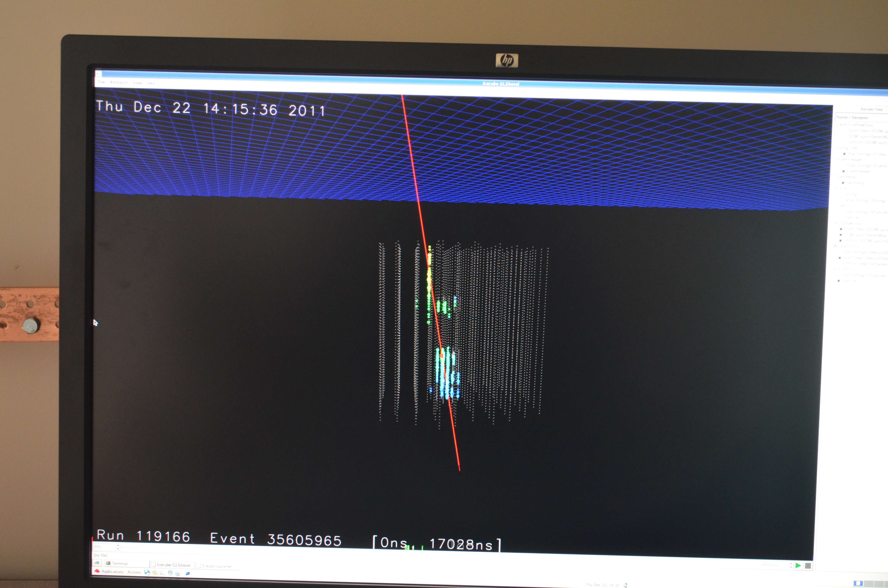
Task: Click the Icecube GLShovel taskbar button
Action: pyautogui.click(x=174, y=565)
